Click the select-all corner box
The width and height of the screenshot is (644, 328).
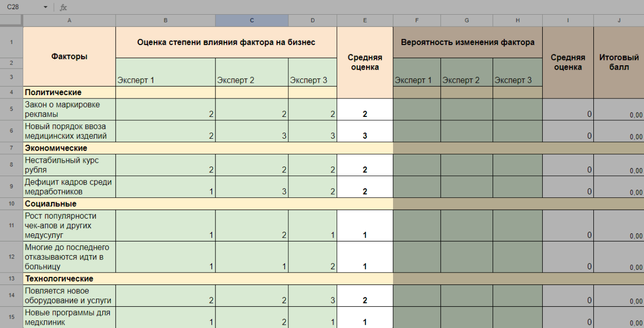click(x=11, y=20)
